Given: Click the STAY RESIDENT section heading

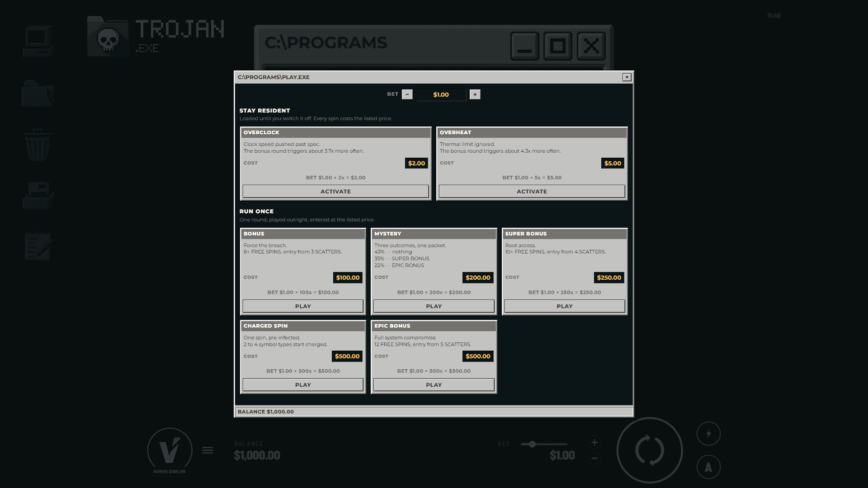Looking at the screenshot, I should (264, 111).
